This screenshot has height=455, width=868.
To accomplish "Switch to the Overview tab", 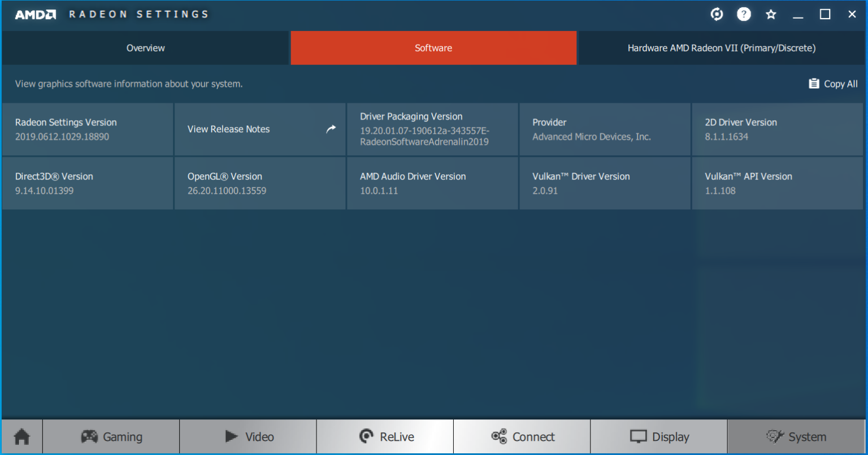I will click(145, 48).
